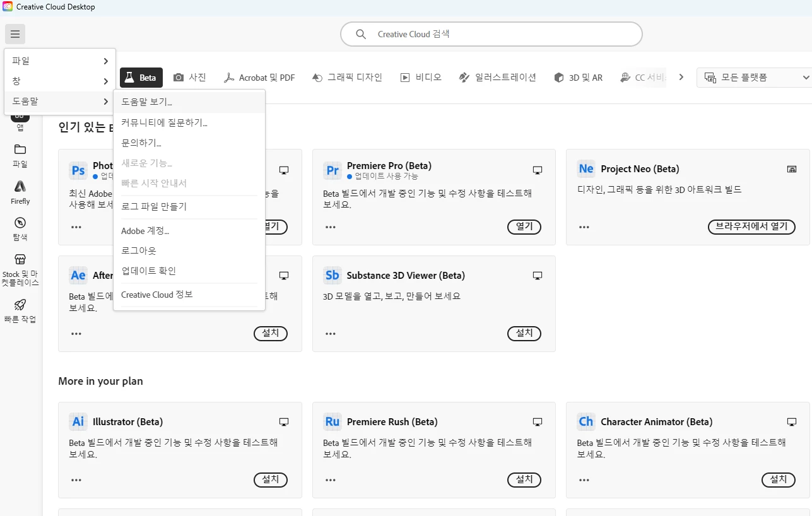
Task: Click the Creative Cloud 검색 search field
Action: [x=491, y=34]
